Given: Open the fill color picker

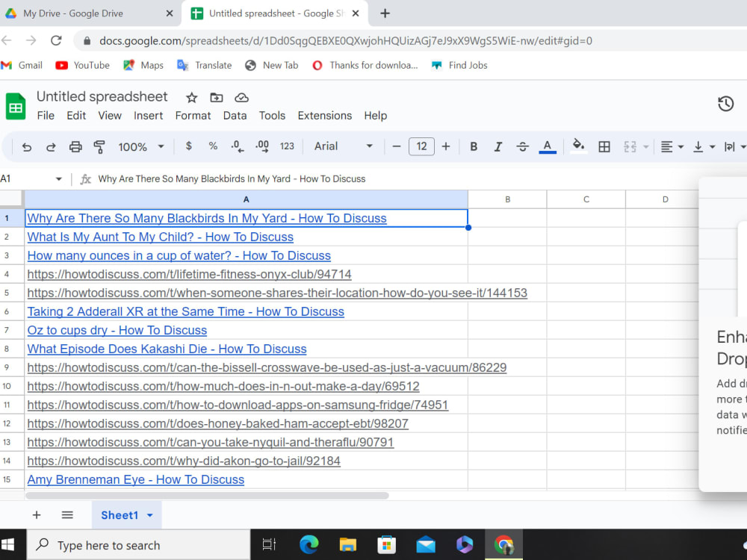Looking at the screenshot, I should [578, 146].
